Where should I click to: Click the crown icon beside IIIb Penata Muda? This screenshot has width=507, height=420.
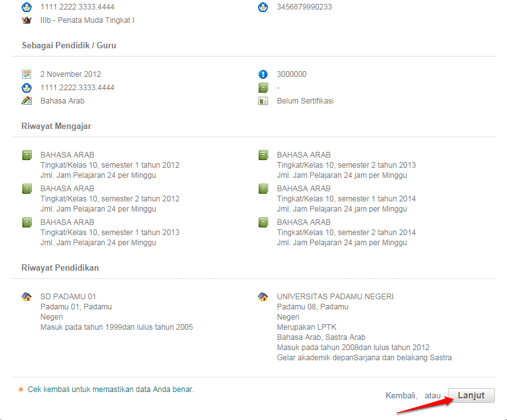27,20
